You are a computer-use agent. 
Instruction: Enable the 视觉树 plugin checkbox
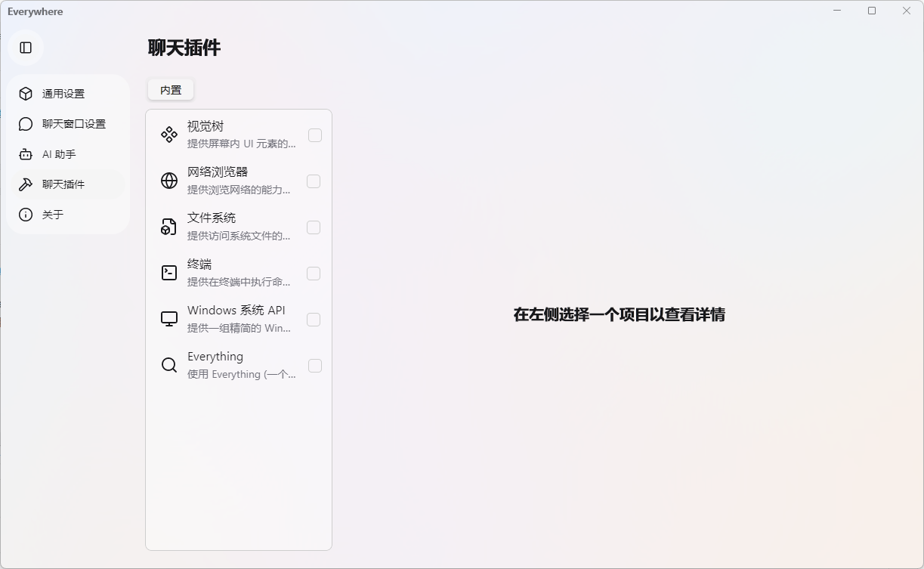pos(314,135)
